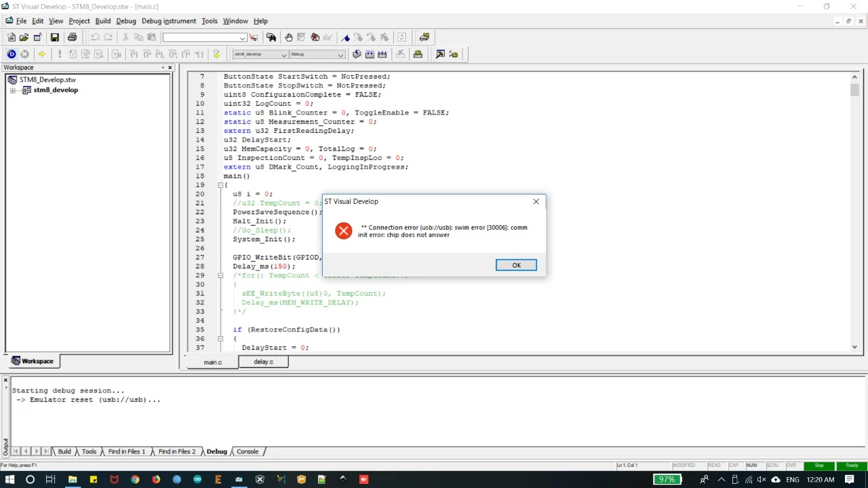The width and height of the screenshot is (868, 488).
Task: Click the Print icon
Action: 72,37
